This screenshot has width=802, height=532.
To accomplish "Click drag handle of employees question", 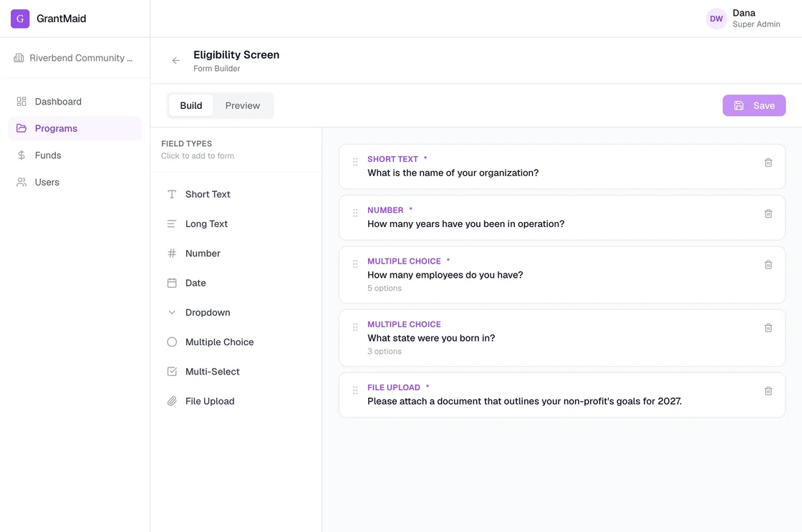I will (x=355, y=264).
